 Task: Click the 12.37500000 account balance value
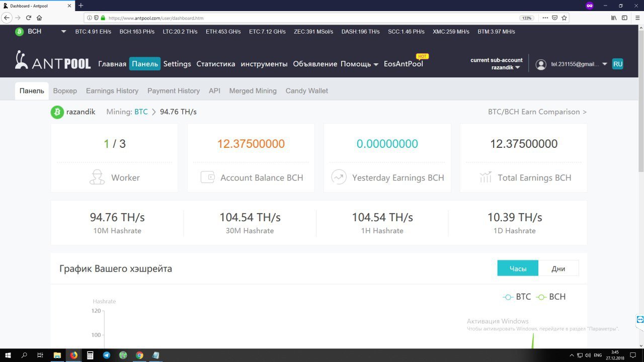251,144
